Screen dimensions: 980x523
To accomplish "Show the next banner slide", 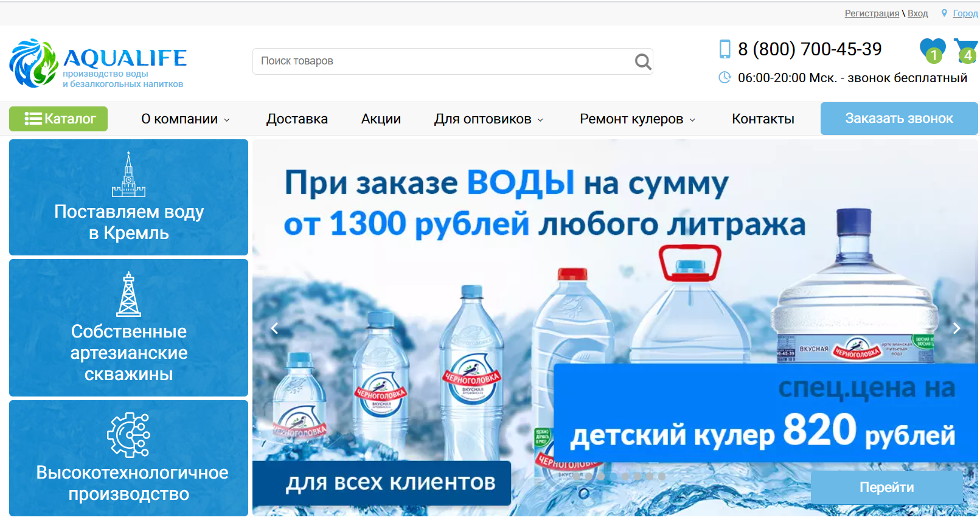I will pyautogui.click(x=956, y=328).
